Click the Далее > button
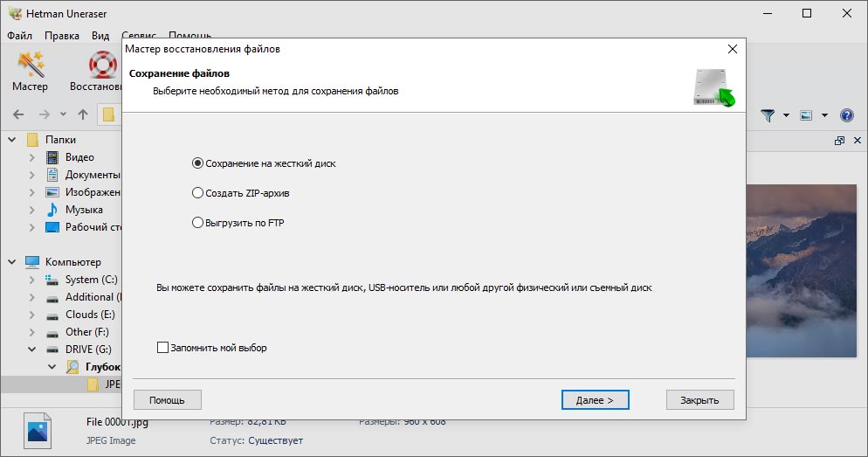868x457 pixels. pos(595,400)
